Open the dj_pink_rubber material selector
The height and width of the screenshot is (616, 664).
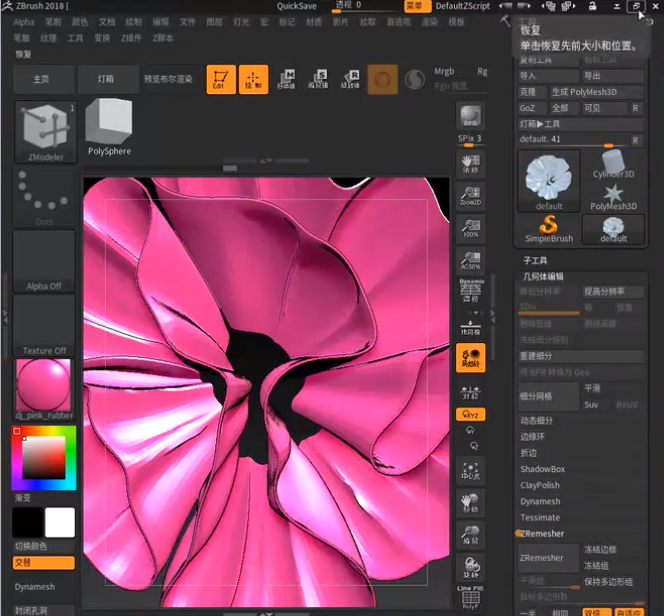click(44, 390)
